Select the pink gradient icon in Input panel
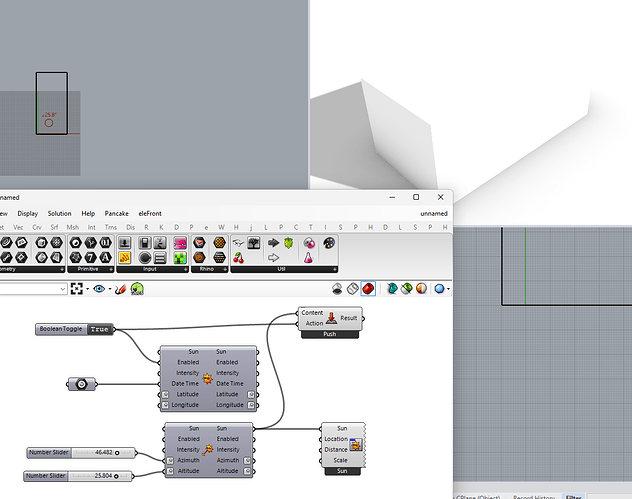Image resolution: width=632 pixels, height=499 pixels. click(x=180, y=243)
